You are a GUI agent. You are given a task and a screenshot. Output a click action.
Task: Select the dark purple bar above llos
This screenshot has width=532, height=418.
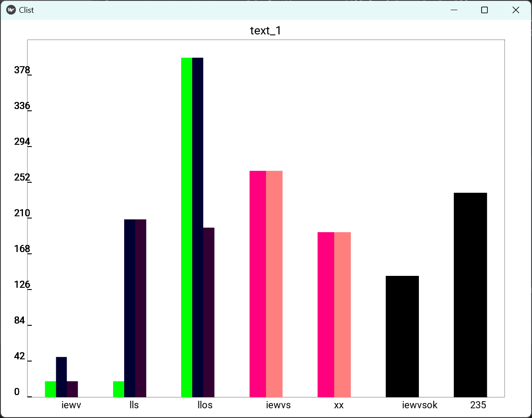click(x=209, y=312)
